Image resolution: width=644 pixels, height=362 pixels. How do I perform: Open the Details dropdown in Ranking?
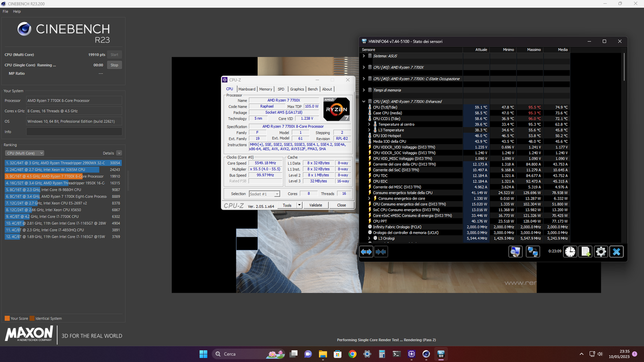click(119, 153)
